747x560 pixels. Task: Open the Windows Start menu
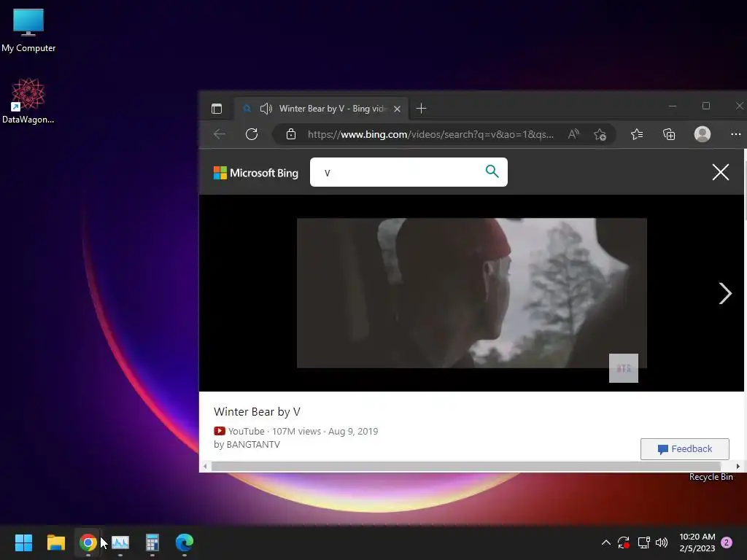[x=23, y=542]
